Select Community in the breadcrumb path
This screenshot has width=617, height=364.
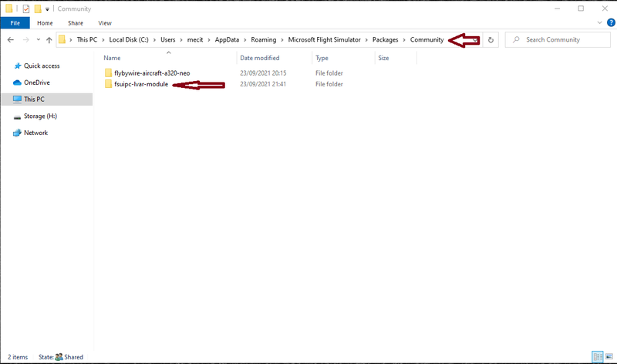coord(427,40)
